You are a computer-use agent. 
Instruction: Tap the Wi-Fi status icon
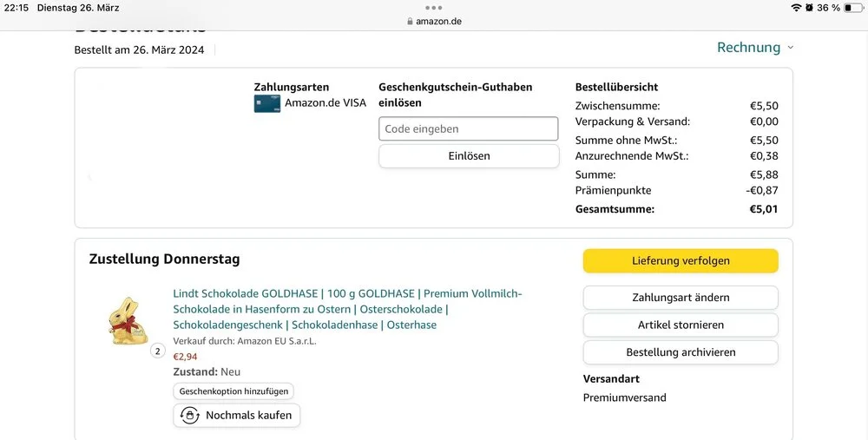(x=796, y=8)
